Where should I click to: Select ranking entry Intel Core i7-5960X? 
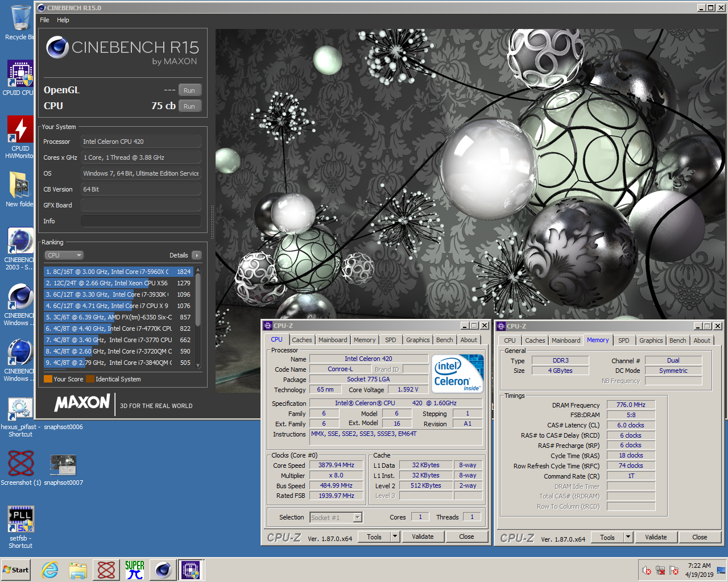(118, 272)
